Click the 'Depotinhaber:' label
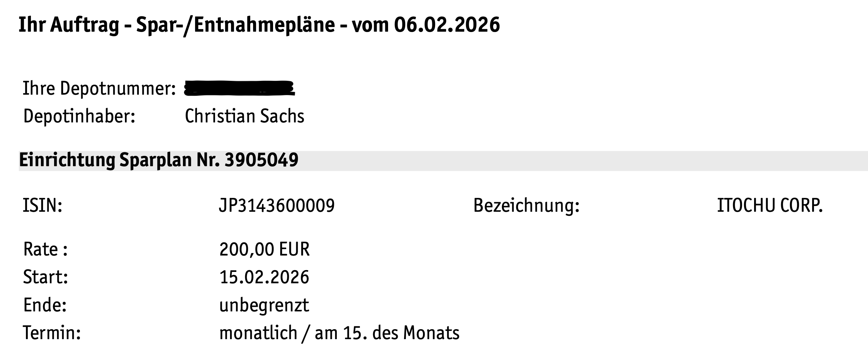Image resolution: width=868 pixels, height=363 pixels. coord(79,116)
